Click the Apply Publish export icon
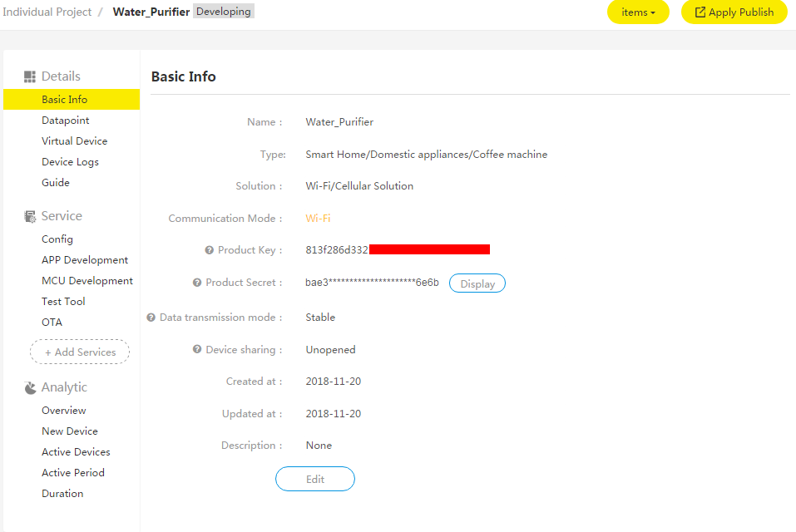796x532 pixels. (x=702, y=12)
